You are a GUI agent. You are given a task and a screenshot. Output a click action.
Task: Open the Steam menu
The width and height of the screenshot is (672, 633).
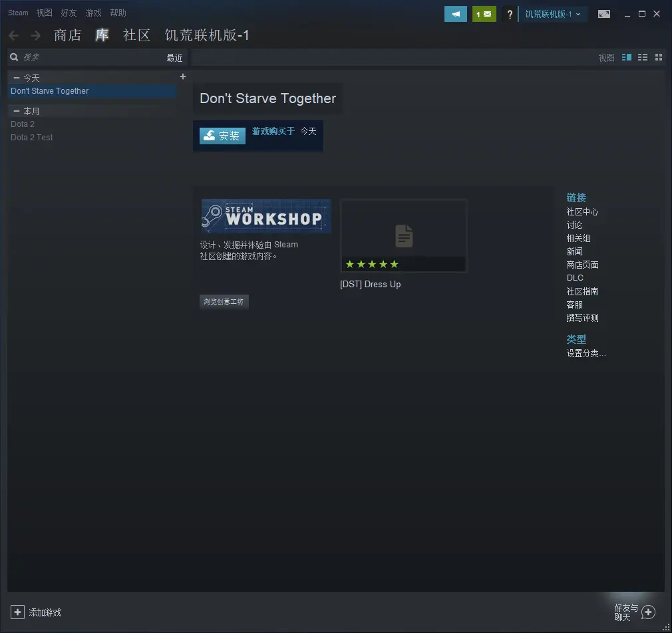pos(18,13)
